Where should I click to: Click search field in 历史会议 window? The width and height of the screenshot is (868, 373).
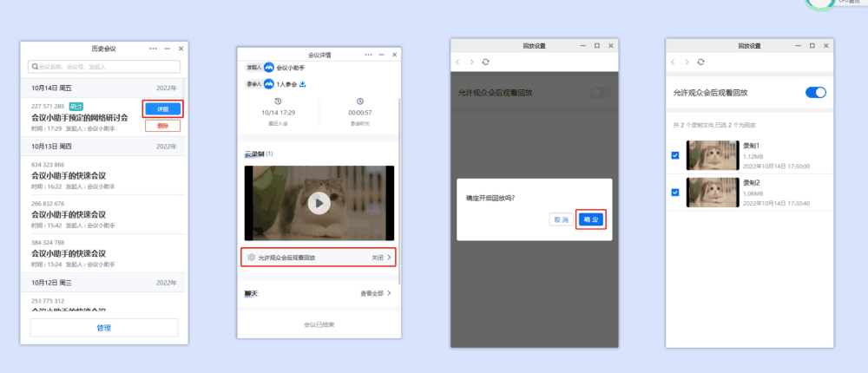[104, 67]
